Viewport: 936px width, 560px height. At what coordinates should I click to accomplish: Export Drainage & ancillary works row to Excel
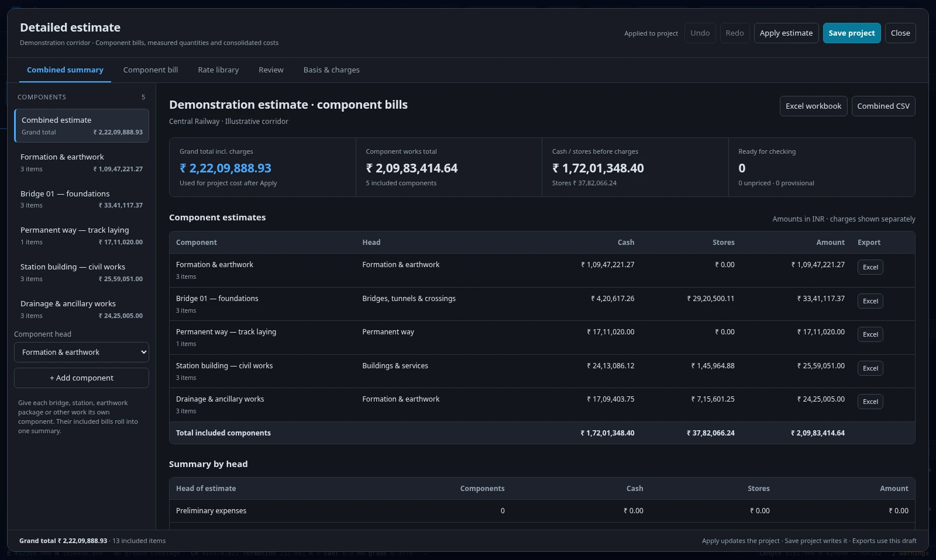pyautogui.click(x=870, y=402)
